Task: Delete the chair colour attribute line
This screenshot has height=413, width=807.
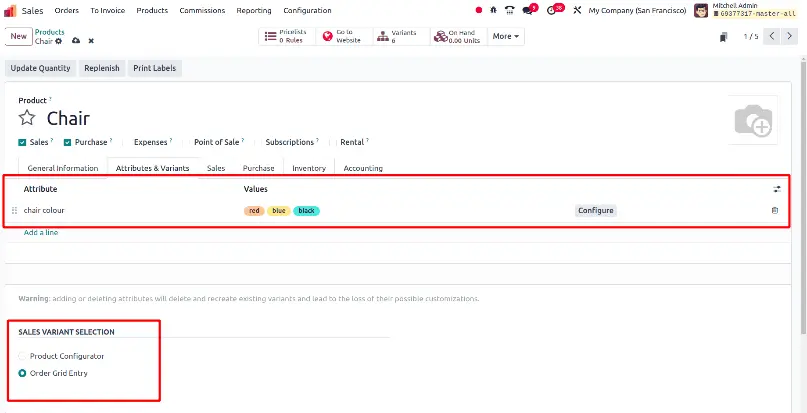Action: [775, 210]
